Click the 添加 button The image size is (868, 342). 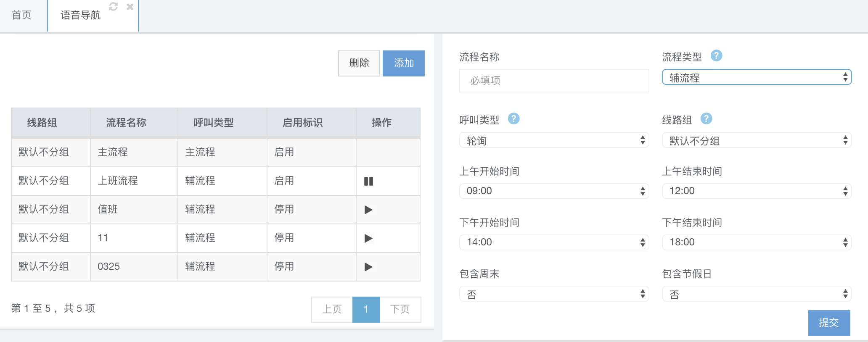(403, 63)
